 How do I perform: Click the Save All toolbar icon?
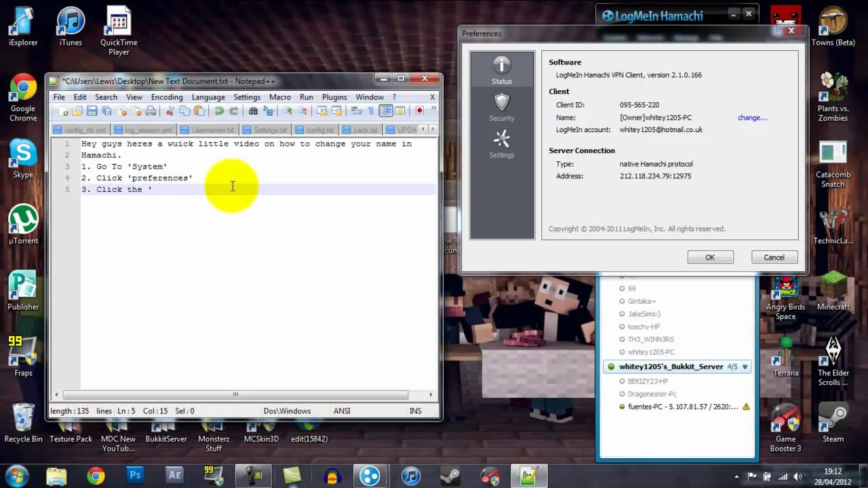pyautogui.click(x=106, y=111)
